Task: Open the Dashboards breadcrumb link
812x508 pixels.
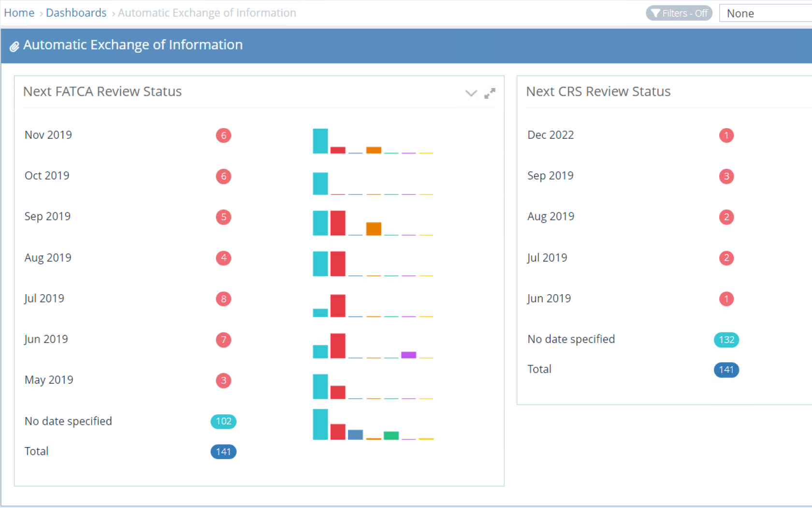Action: tap(76, 13)
